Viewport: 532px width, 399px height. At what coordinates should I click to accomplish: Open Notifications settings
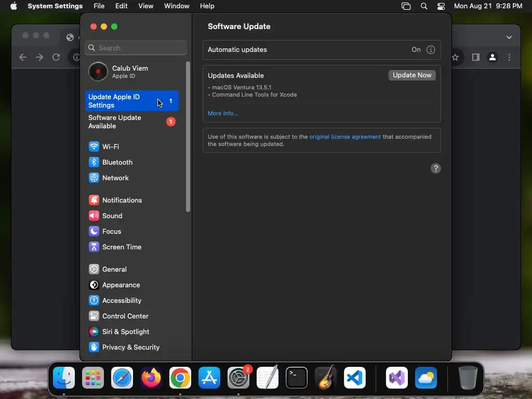click(115, 200)
